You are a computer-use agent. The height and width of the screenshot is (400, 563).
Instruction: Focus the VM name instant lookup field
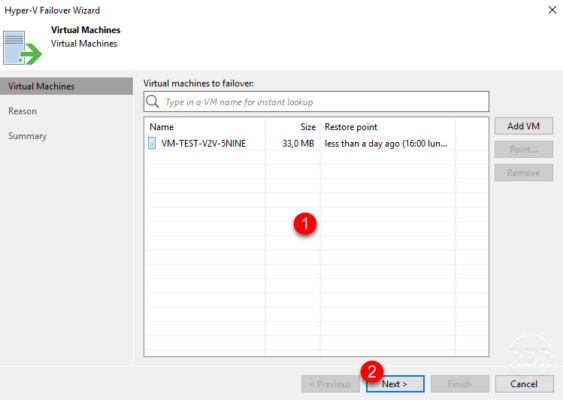point(316,102)
